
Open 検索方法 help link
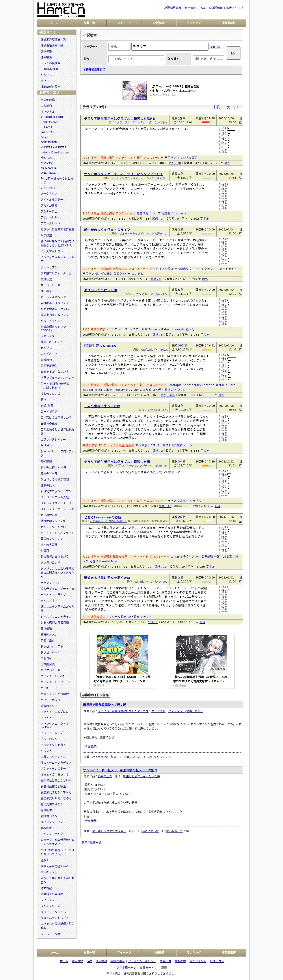(215, 47)
